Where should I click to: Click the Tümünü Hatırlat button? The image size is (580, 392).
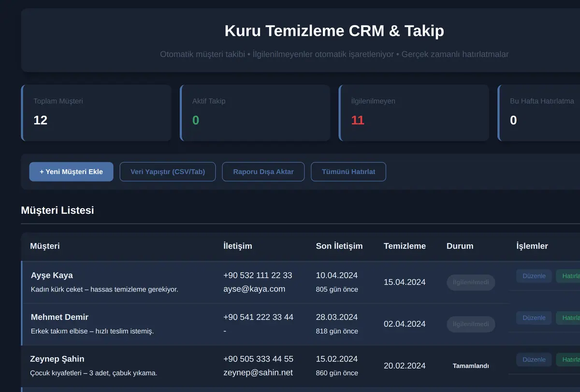[x=348, y=172]
